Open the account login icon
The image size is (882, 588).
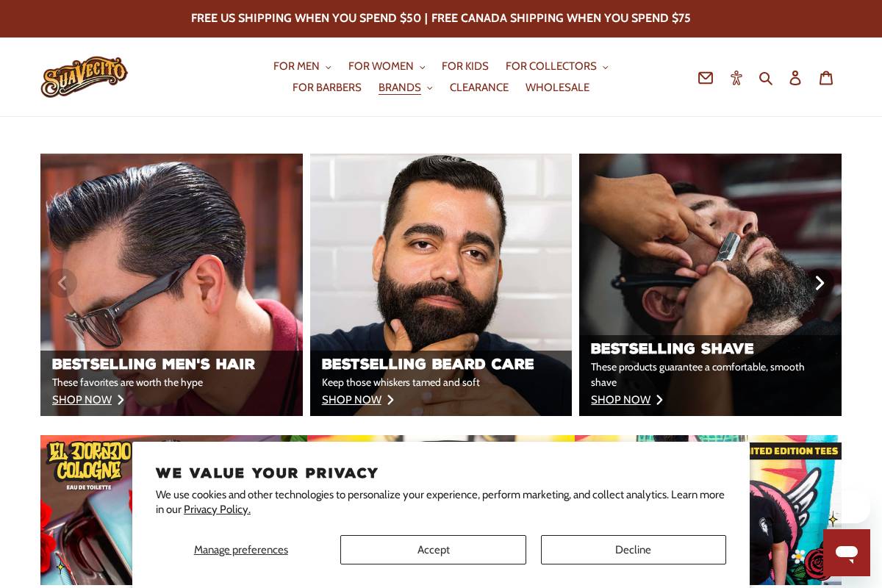point(795,77)
